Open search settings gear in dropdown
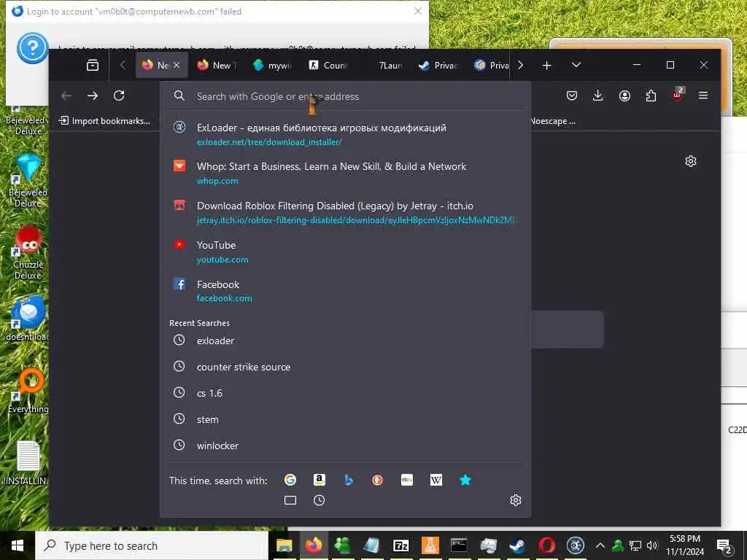The image size is (747, 560). (x=516, y=500)
